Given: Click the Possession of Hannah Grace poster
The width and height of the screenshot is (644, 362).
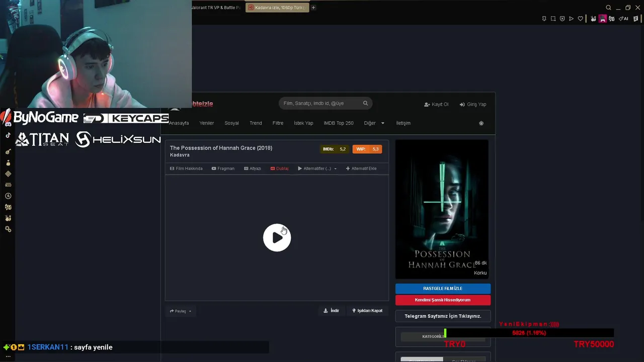Looking at the screenshot, I should pyautogui.click(x=442, y=209).
